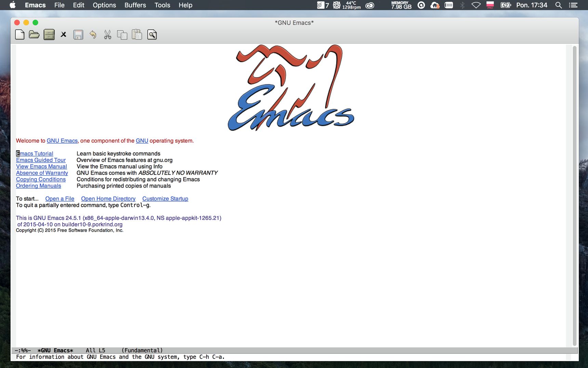588x368 pixels.
Task: Click the Open Home Directory link
Action: (108, 199)
